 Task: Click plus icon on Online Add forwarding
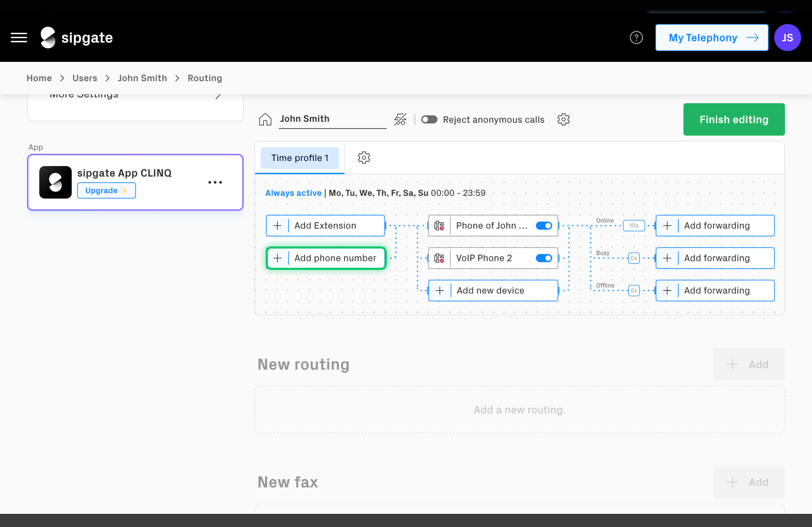[x=667, y=225]
